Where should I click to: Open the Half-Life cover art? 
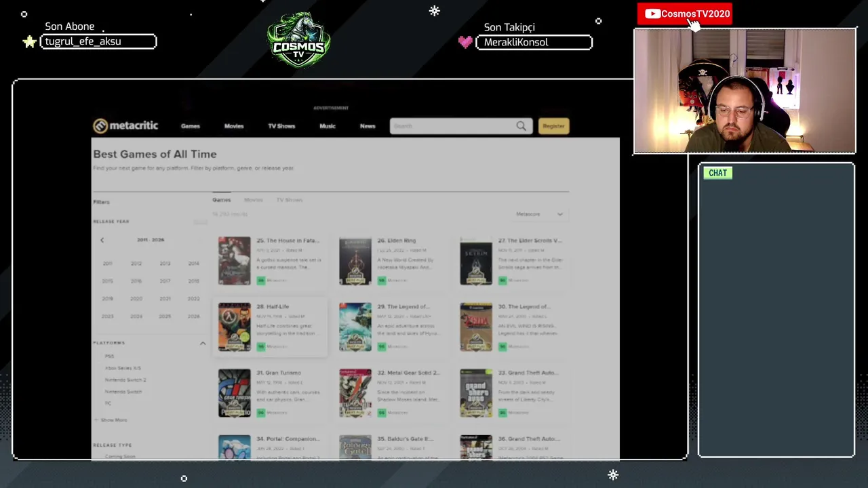pyautogui.click(x=234, y=327)
